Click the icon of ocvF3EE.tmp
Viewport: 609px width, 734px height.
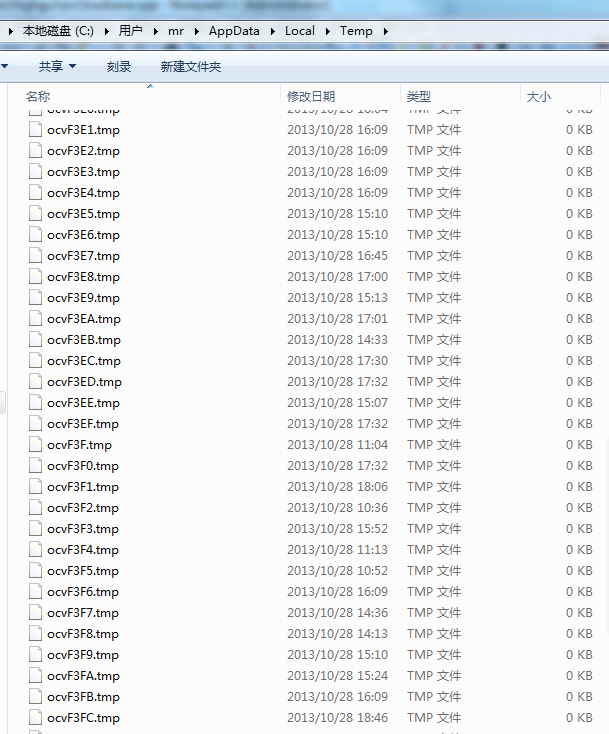(x=36, y=403)
